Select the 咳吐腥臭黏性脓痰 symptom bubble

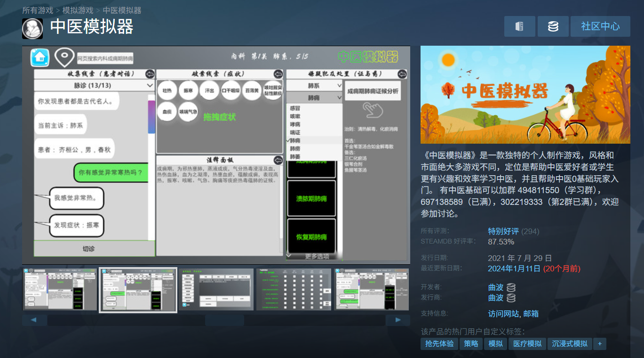coord(273,90)
